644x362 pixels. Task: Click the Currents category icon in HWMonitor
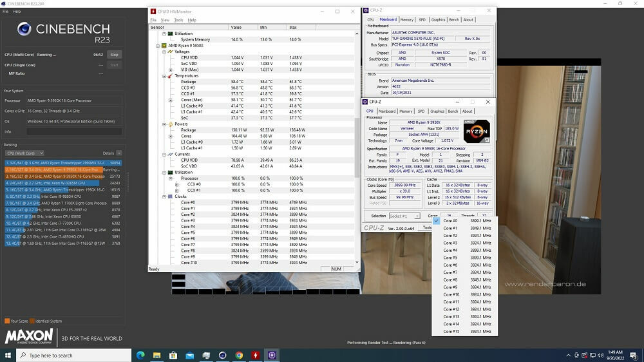(171, 154)
